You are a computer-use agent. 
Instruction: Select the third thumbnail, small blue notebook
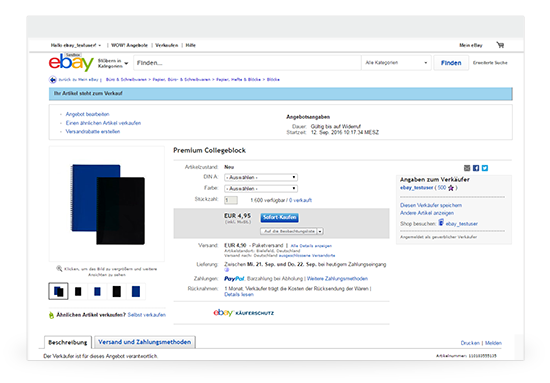pos(97,291)
